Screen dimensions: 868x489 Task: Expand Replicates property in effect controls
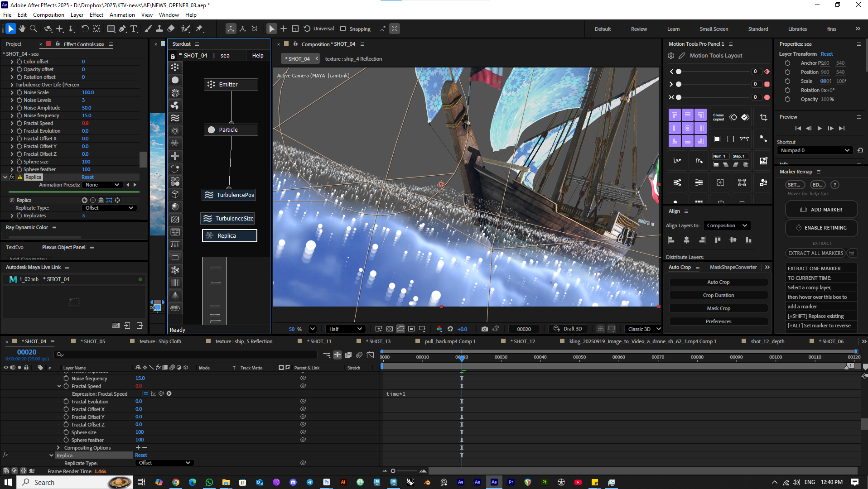pyautogui.click(x=12, y=216)
